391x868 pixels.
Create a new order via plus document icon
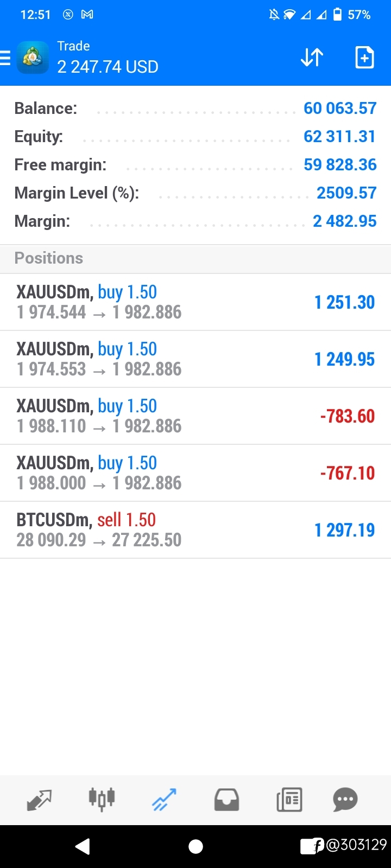pos(364,58)
